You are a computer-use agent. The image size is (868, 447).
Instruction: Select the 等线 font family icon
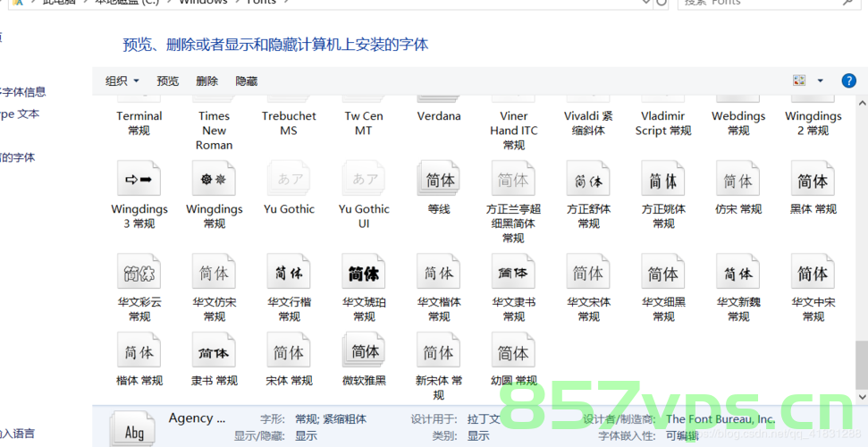pos(438,179)
